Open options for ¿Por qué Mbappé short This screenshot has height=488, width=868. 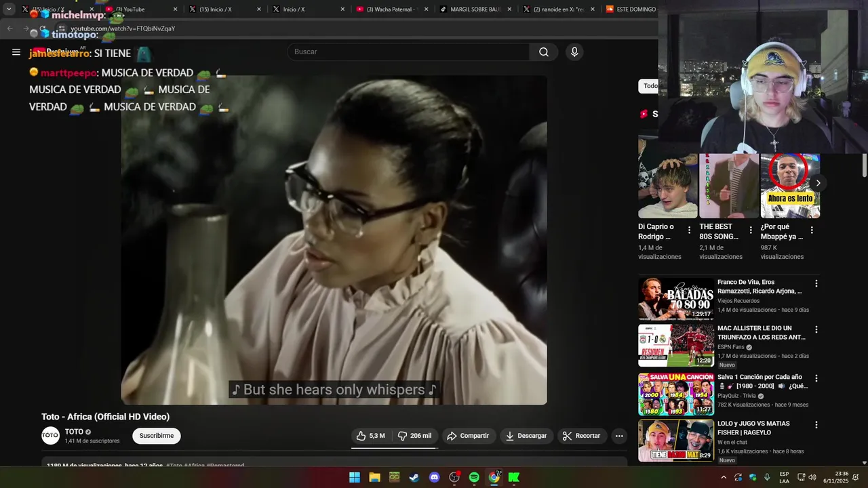(812, 230)
